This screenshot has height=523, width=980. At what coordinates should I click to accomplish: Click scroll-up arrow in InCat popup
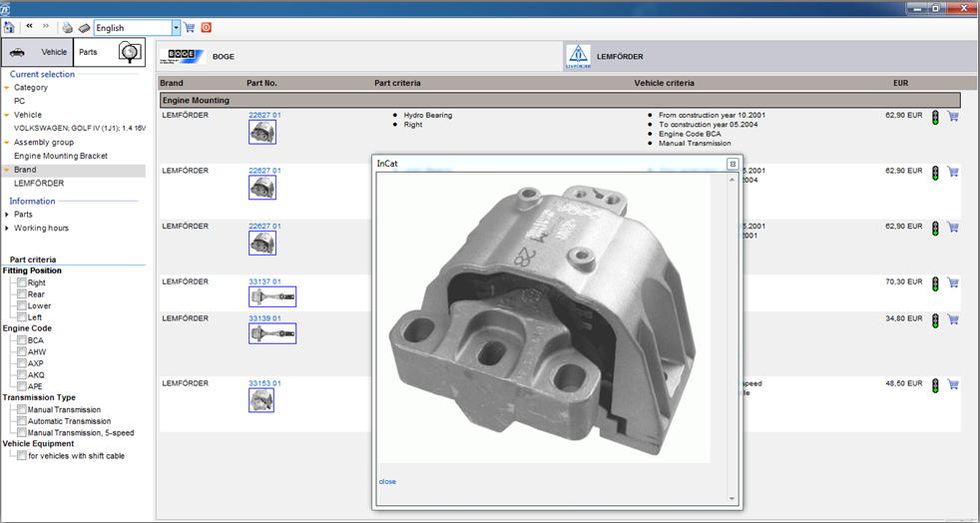click(732, 180)
